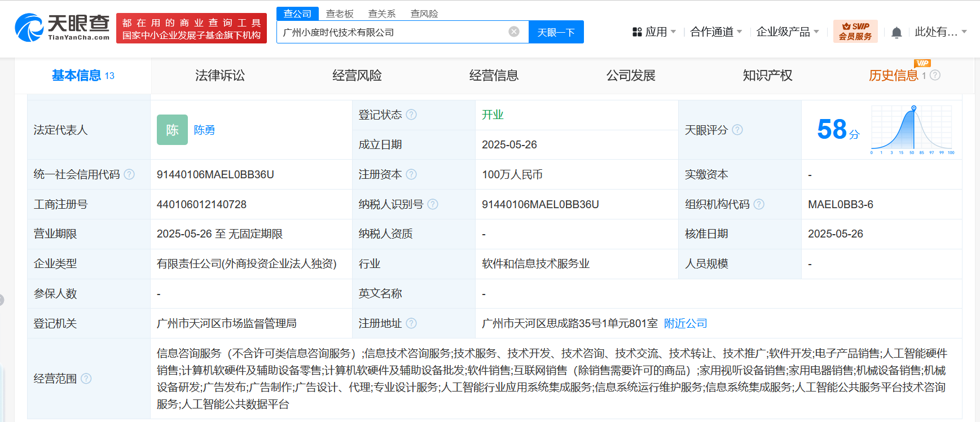Click the SVIP member service badge

(855, 32)
